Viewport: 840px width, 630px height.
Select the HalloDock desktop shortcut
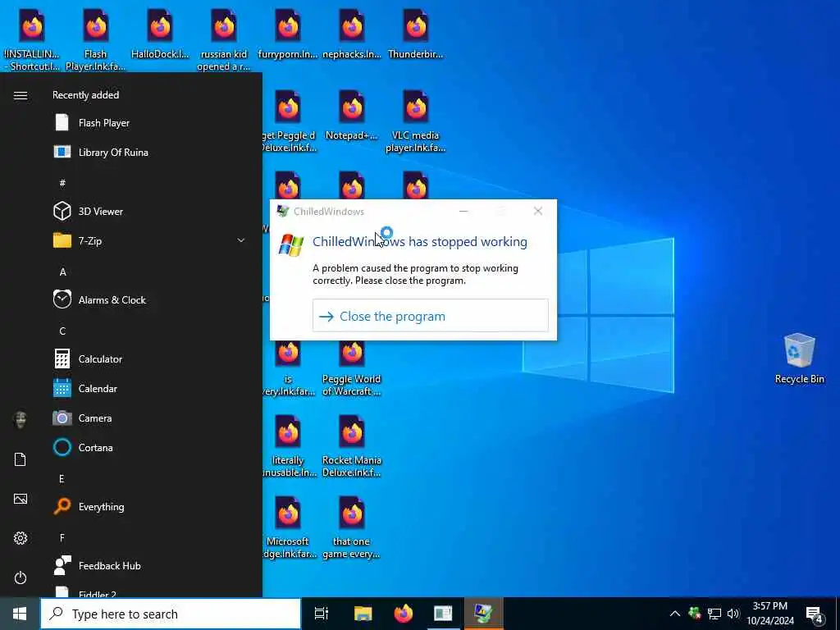click(160, 33)
